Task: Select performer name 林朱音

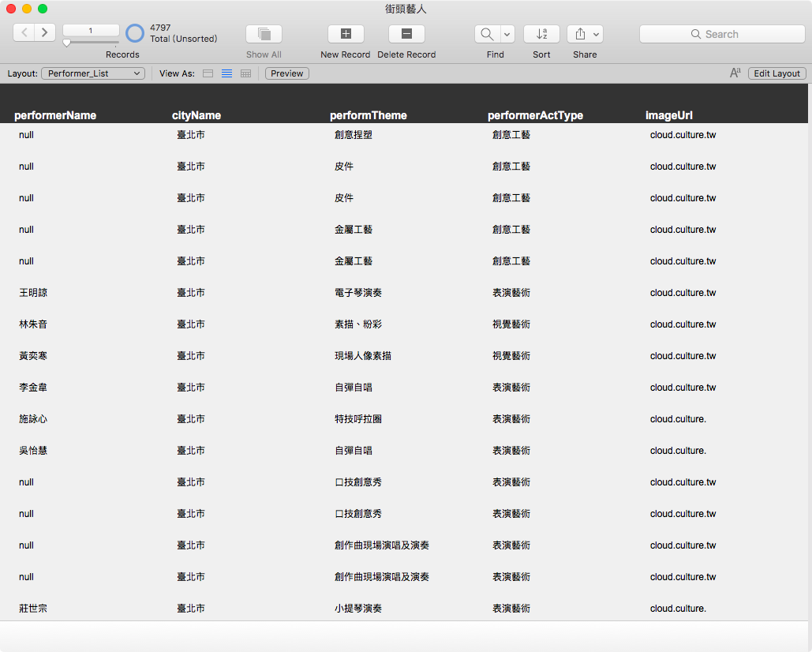Action: [x=33, y=324]
